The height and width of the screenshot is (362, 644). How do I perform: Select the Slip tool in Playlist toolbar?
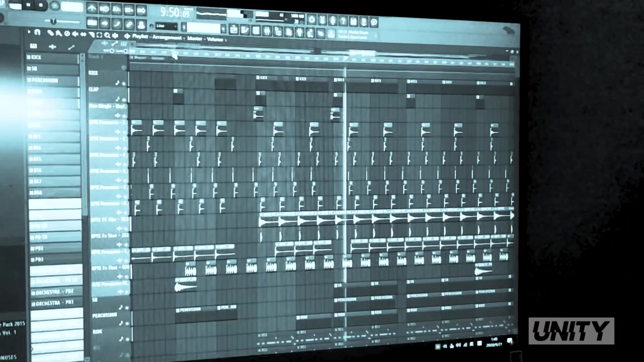(84, 34)
